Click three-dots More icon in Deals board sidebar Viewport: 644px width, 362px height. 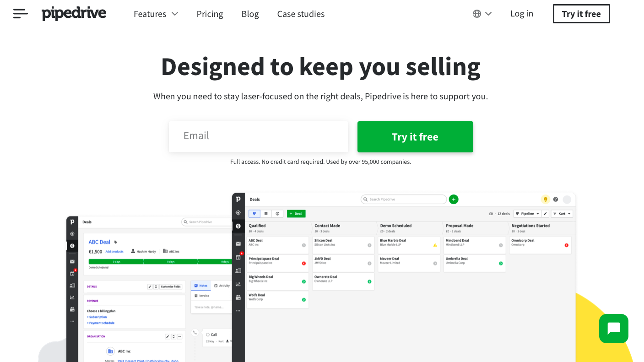pos(238,311)
